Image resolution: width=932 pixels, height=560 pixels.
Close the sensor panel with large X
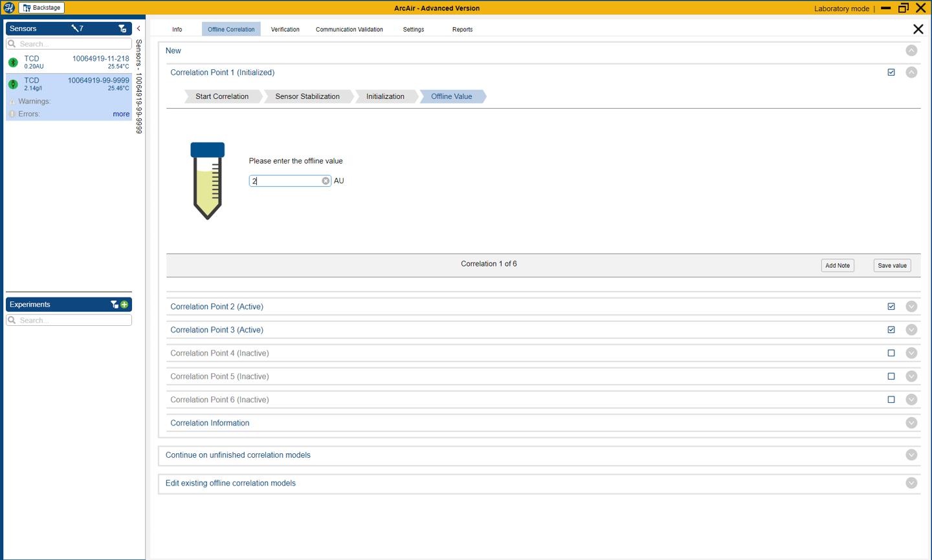[918, 29]
